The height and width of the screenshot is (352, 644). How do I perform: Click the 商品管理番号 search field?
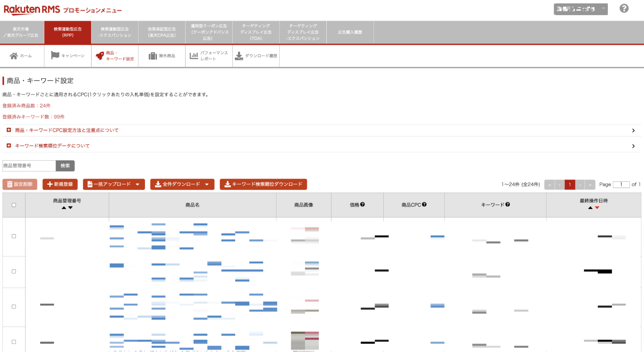pos(29,166)
